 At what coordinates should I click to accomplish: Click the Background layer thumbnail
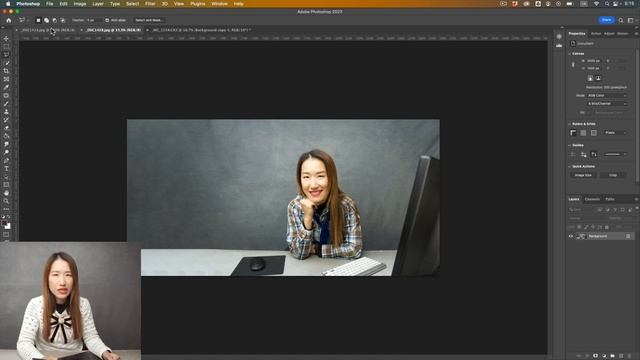[x=581, y=236]
